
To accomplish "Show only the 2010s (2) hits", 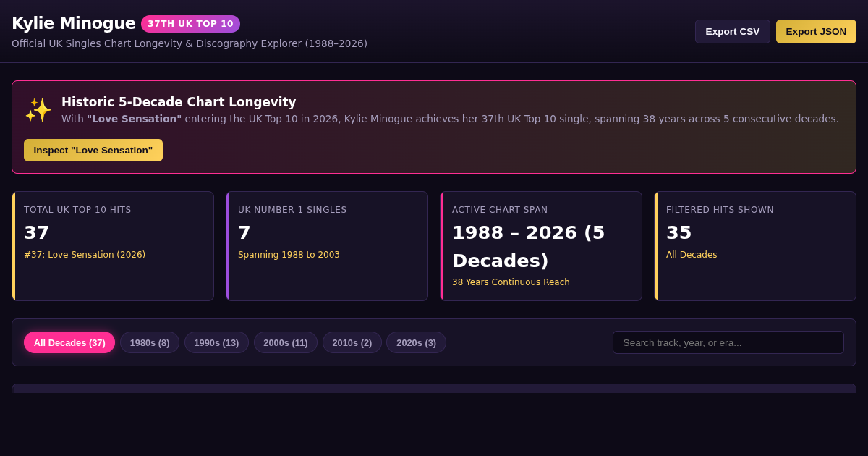I will pyautogui.click(x=352, y=342).
